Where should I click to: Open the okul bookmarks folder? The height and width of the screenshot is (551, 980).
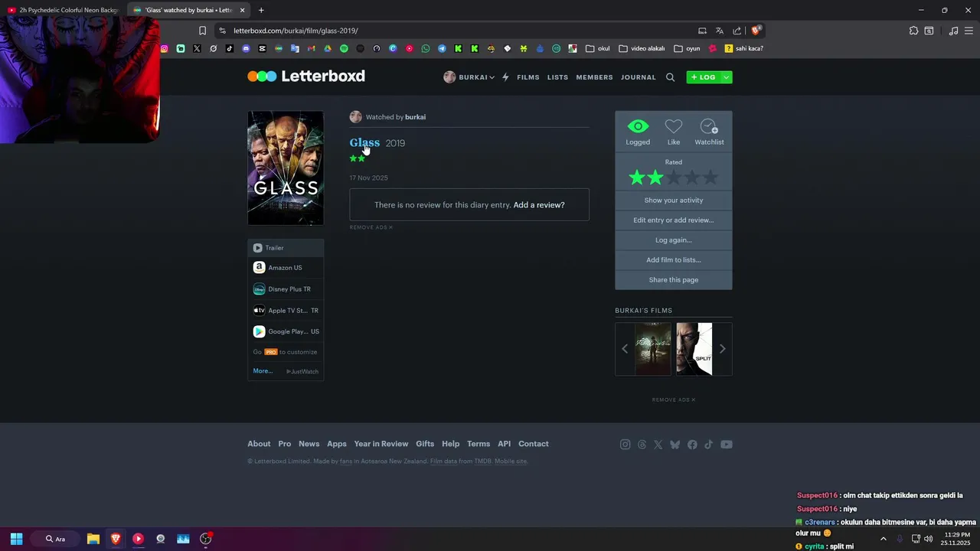(597, 48)
